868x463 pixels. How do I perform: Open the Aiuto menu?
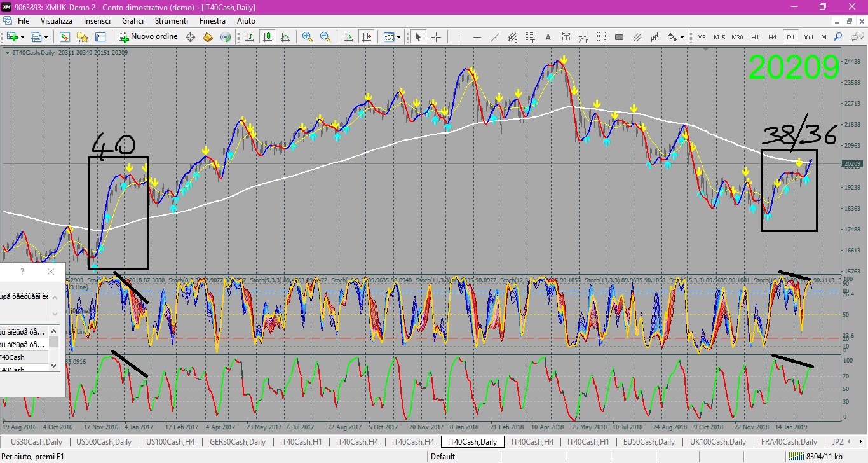coord(246,21)
